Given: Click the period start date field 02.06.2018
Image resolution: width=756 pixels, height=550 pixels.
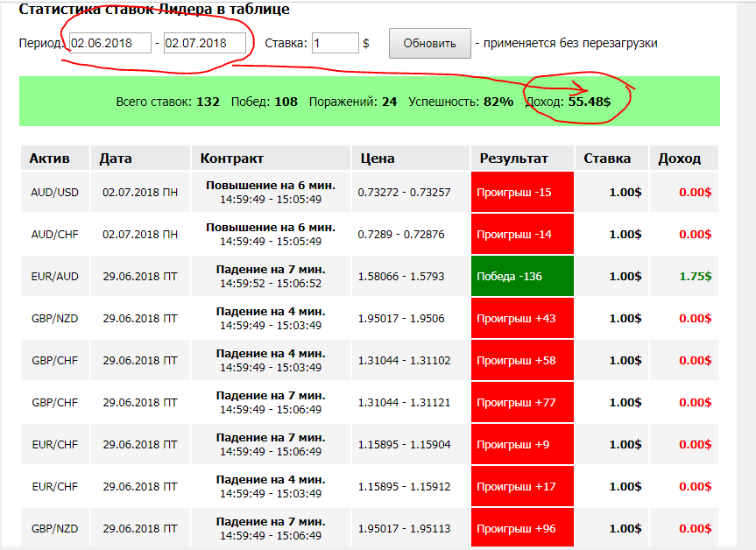Looking at the screenshot, I should pyautogui.click(x=110, y=43).
